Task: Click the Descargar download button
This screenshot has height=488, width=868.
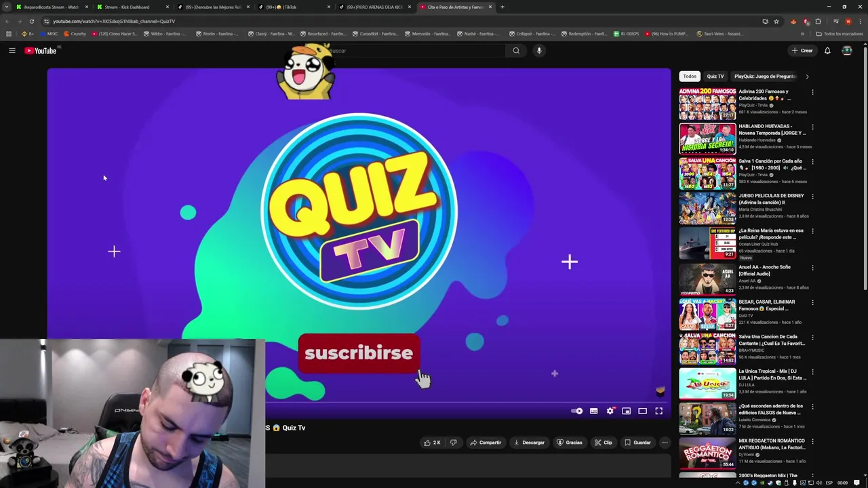Action: tap(529, 443)
